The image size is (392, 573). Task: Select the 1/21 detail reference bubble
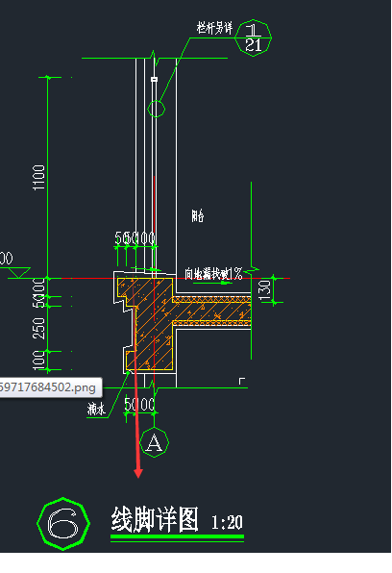[253, 38]
